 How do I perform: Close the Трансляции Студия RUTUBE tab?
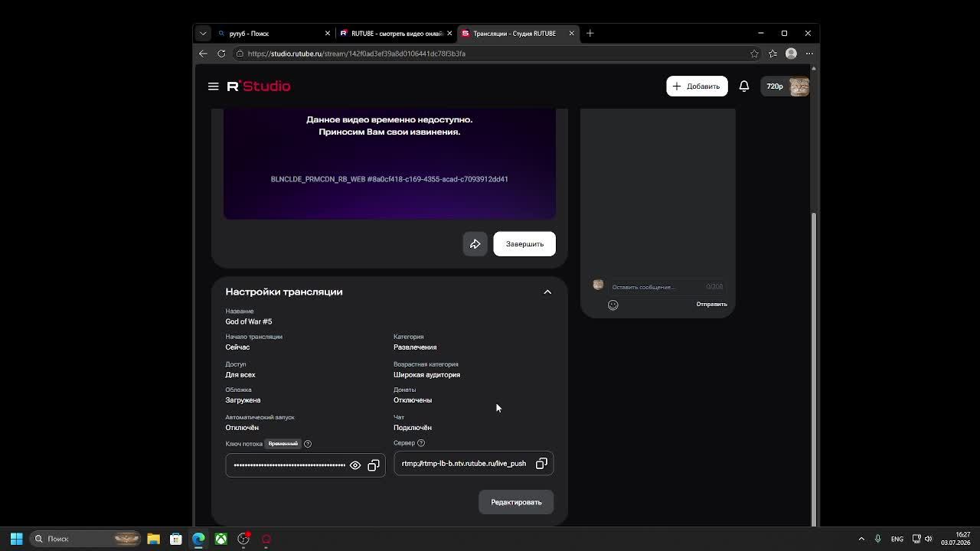[x=571, y=34]
